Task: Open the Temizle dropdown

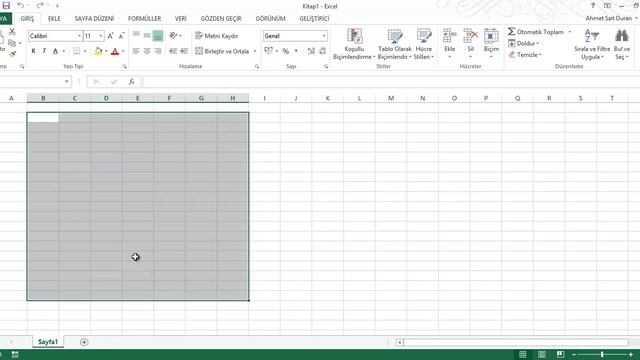Action: tap(525, 54)
